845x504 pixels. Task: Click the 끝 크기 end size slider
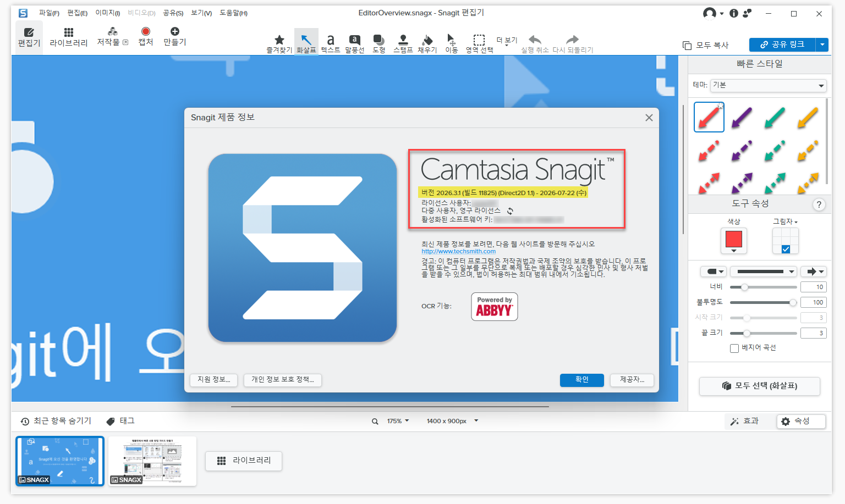pos(763,334)
